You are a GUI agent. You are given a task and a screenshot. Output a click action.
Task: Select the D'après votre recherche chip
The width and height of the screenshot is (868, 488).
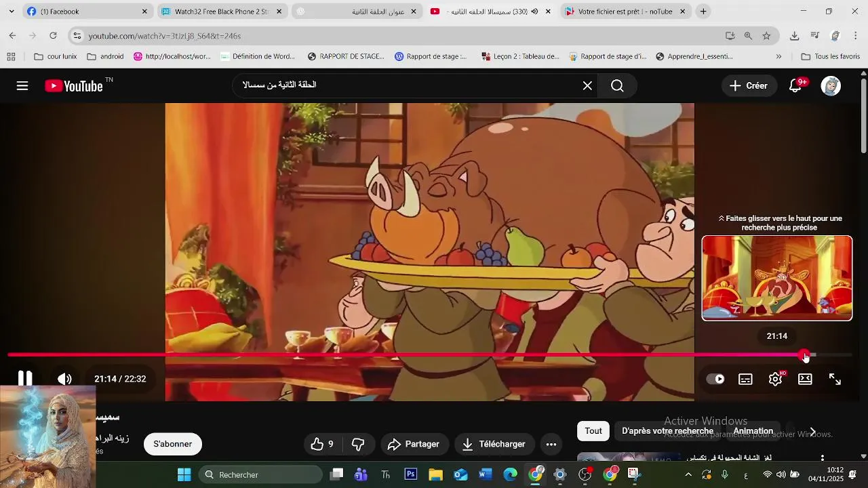[667, 431]
